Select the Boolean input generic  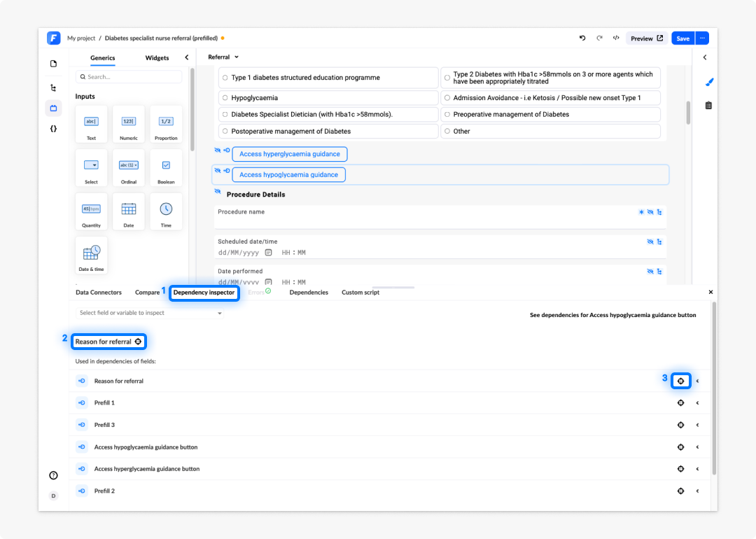click(166, 168)
